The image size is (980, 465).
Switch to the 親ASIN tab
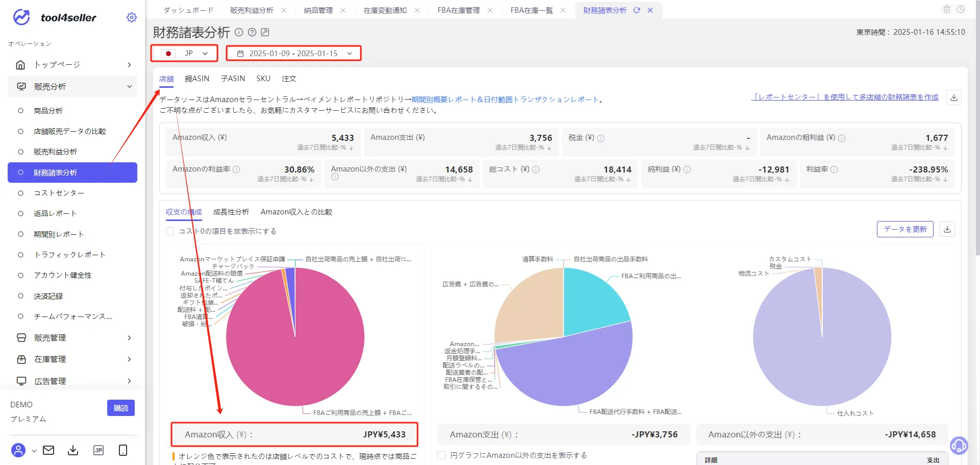pos(197,79)
